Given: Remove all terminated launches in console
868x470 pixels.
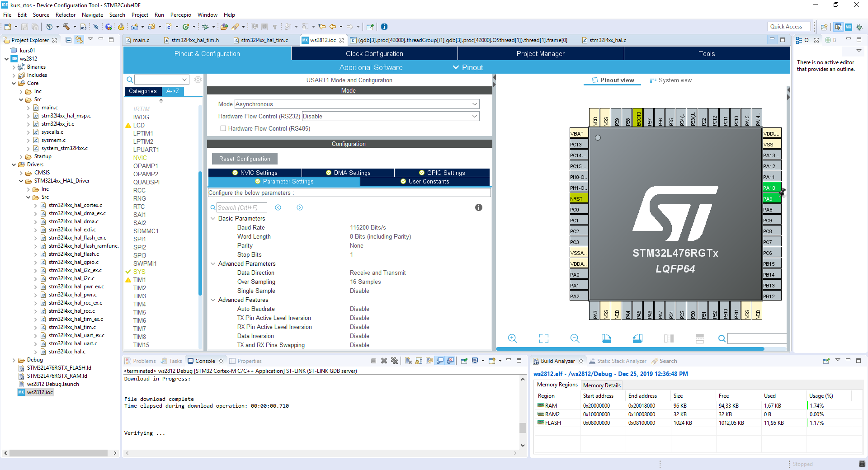Looking at the screenshot, I should tap(394, 361).
